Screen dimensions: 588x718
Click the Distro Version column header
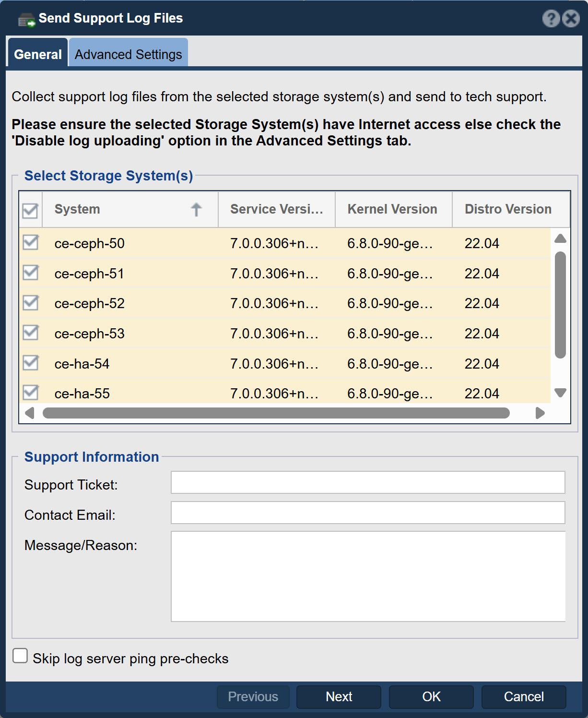(511, 209)
